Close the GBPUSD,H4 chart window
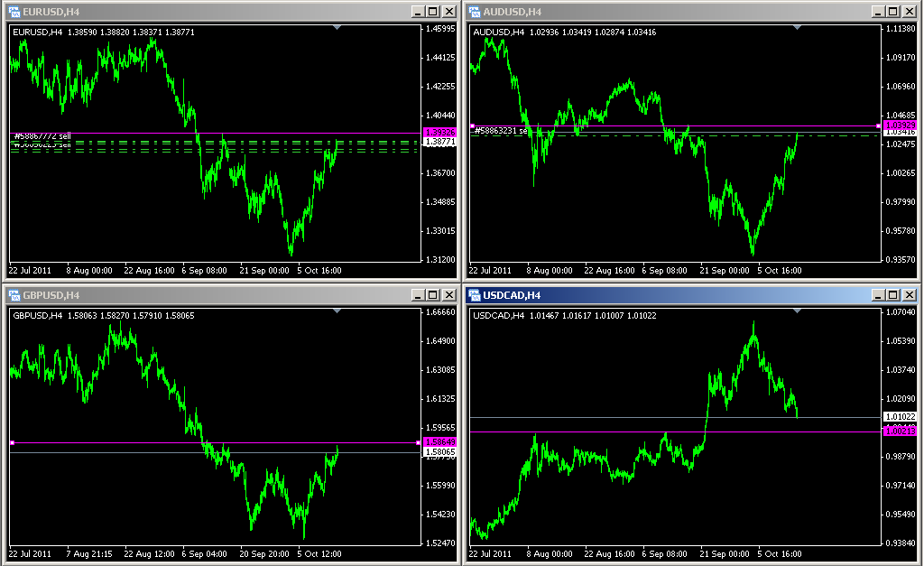The height and width of the screenshot is (566, 924). point(449,295)
